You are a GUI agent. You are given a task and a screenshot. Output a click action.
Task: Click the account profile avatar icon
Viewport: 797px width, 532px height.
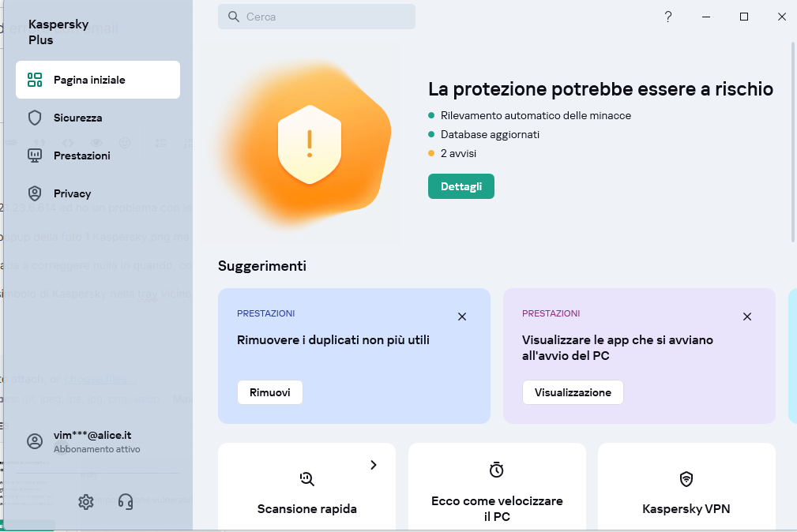coord(35,441)
